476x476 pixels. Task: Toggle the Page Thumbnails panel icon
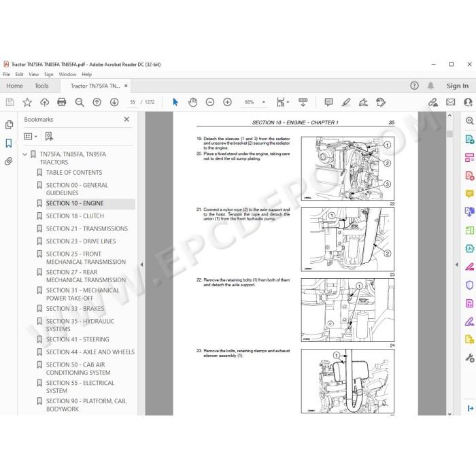9,124
